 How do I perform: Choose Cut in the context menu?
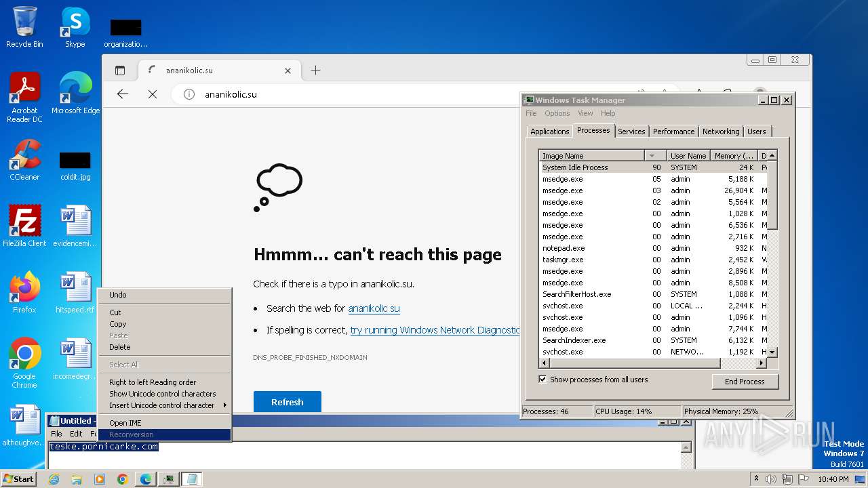(164, 312)
